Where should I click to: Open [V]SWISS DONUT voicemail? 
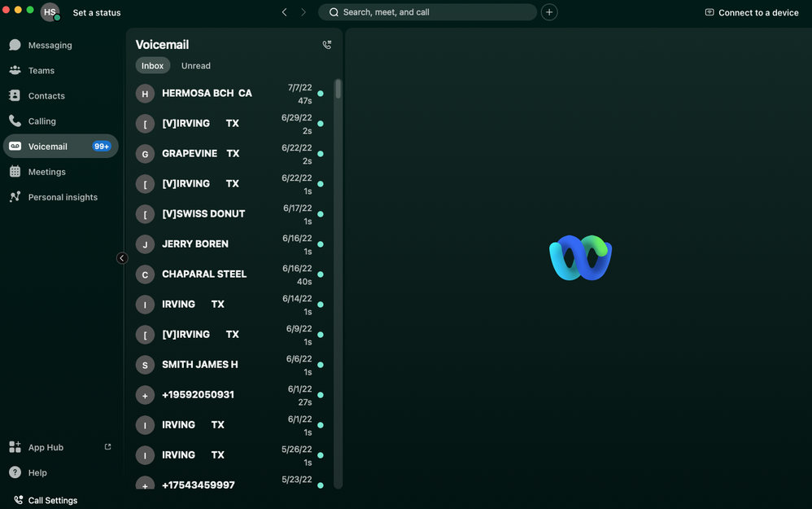(230, 214)
